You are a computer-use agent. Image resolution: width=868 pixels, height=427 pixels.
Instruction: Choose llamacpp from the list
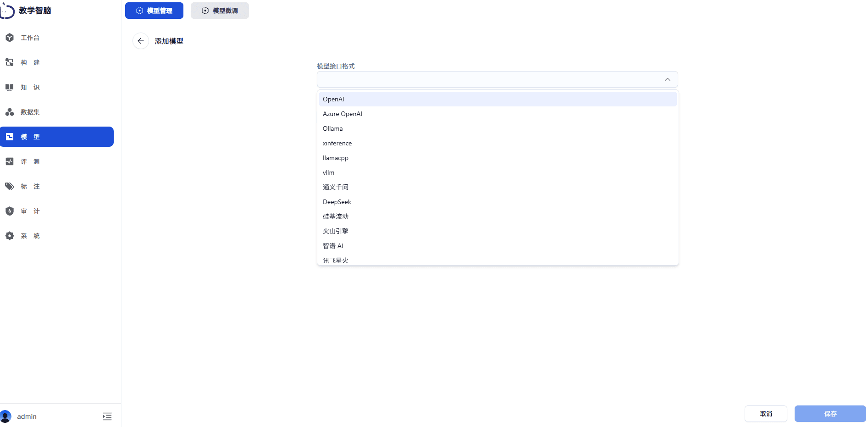(x=498, y=158)
